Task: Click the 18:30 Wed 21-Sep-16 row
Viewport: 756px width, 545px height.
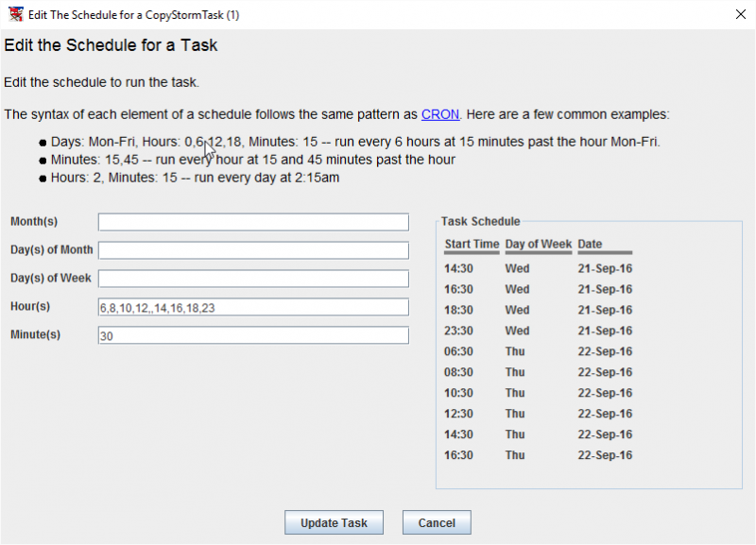Action: click(x=538, y=310)
